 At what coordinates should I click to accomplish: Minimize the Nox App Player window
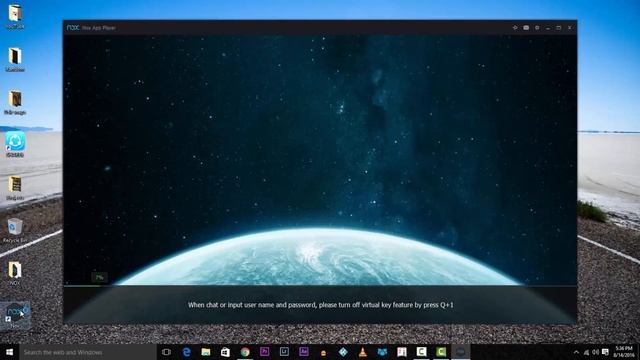pyautogui.click(x=548, y=28)
